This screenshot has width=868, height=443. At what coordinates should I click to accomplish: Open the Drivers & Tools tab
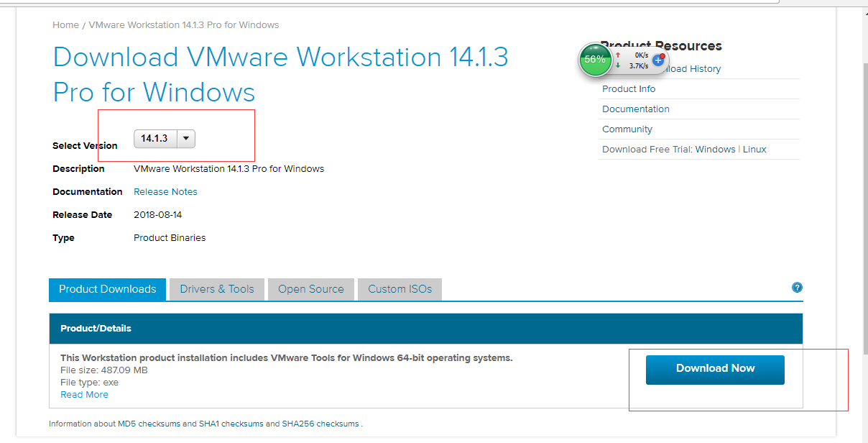click(217, 289)
